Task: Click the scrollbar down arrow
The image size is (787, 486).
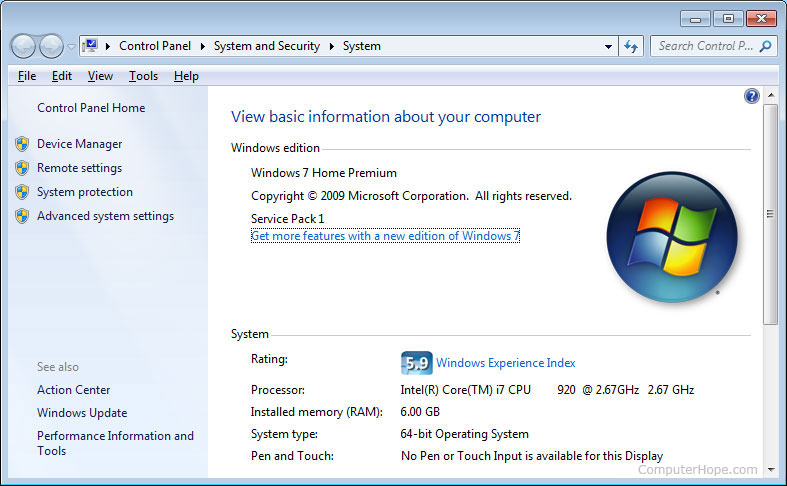Action: click(x=771, y=470)
